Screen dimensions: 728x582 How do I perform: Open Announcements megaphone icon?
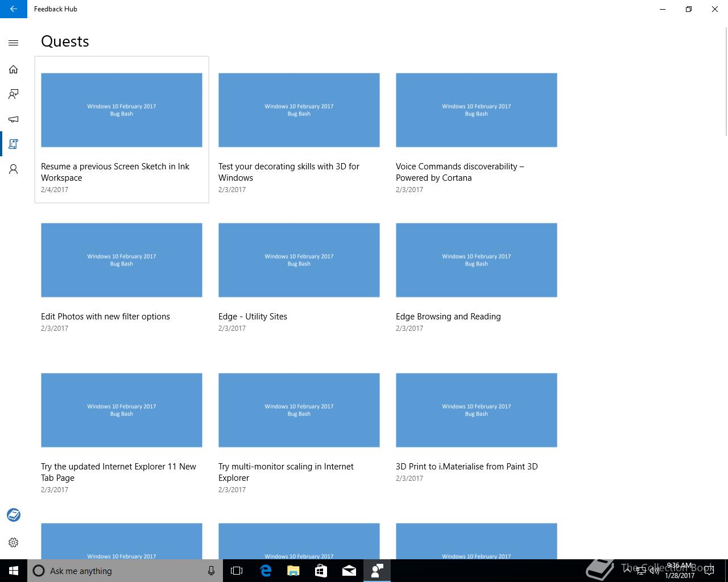click(x=14, y=119)
